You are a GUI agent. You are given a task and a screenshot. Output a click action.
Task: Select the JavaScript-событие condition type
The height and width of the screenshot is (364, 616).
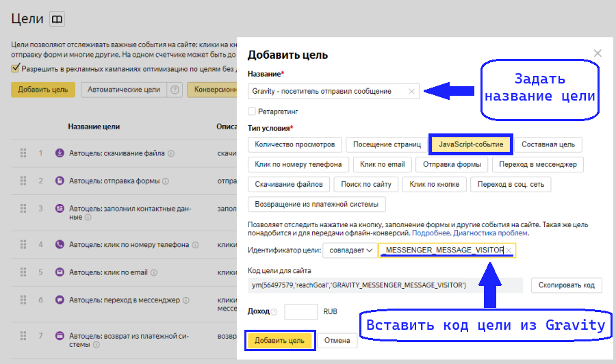470,144
